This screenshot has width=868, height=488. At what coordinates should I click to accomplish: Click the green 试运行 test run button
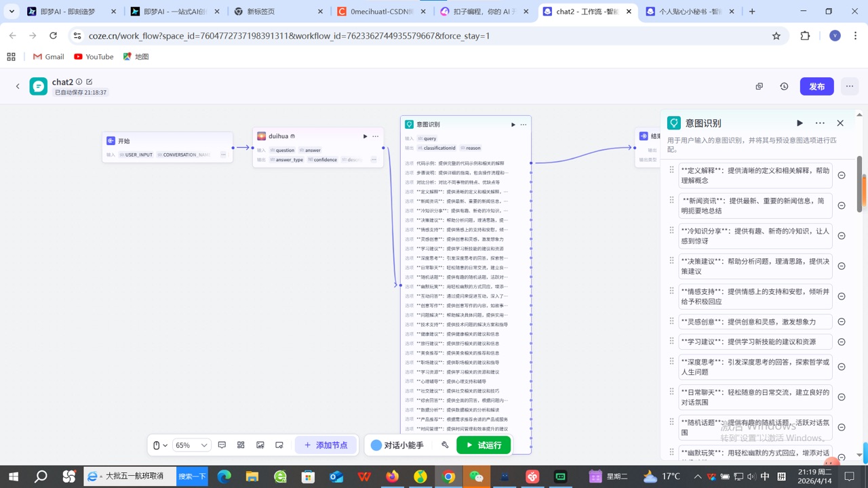point(484,445)
